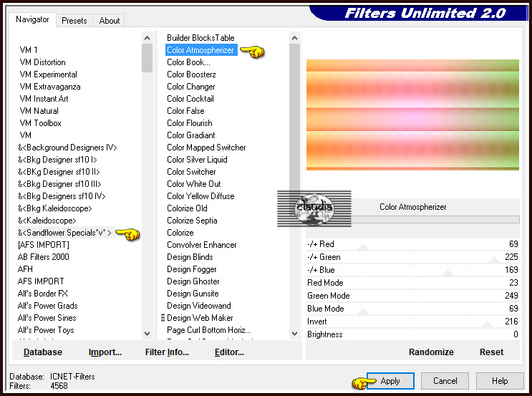
Task: Randomize the filter settings
Action: click(x=431, y=352)
